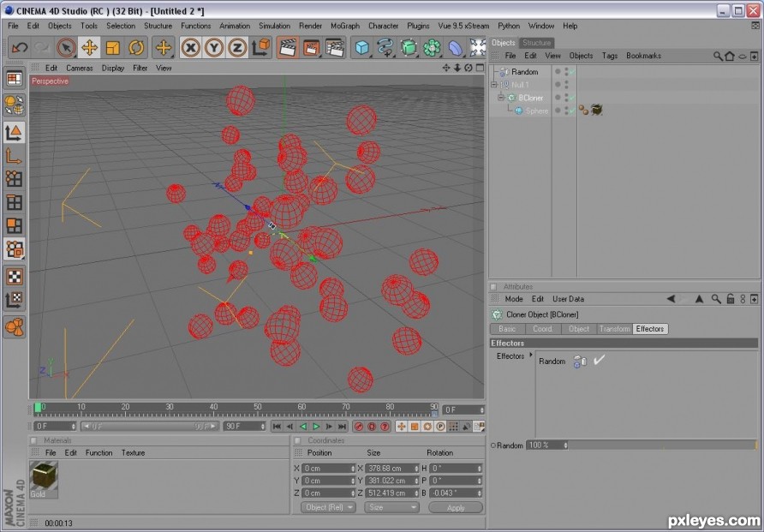This screenshot has width=764, height=532.
Task: Open the green NURBS generator icon
Action: [x=409, y=48]
